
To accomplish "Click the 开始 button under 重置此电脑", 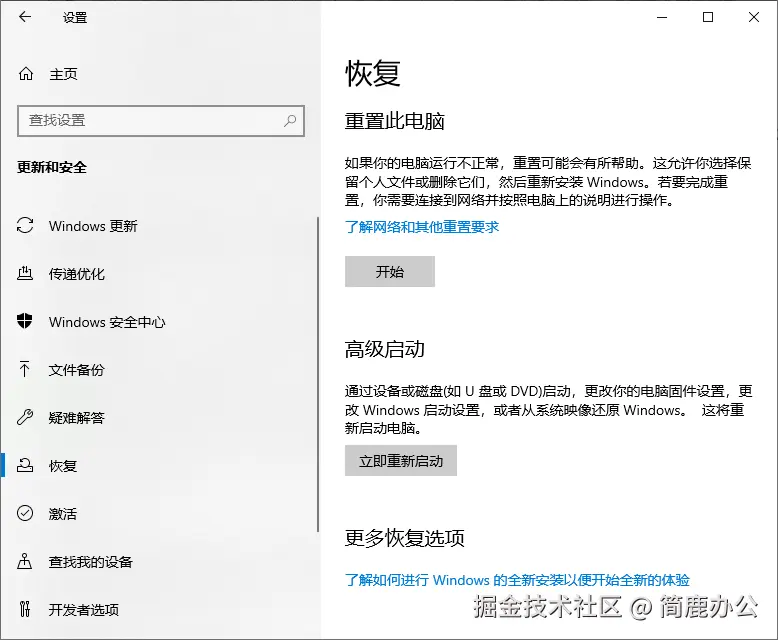I will [390, 271].
